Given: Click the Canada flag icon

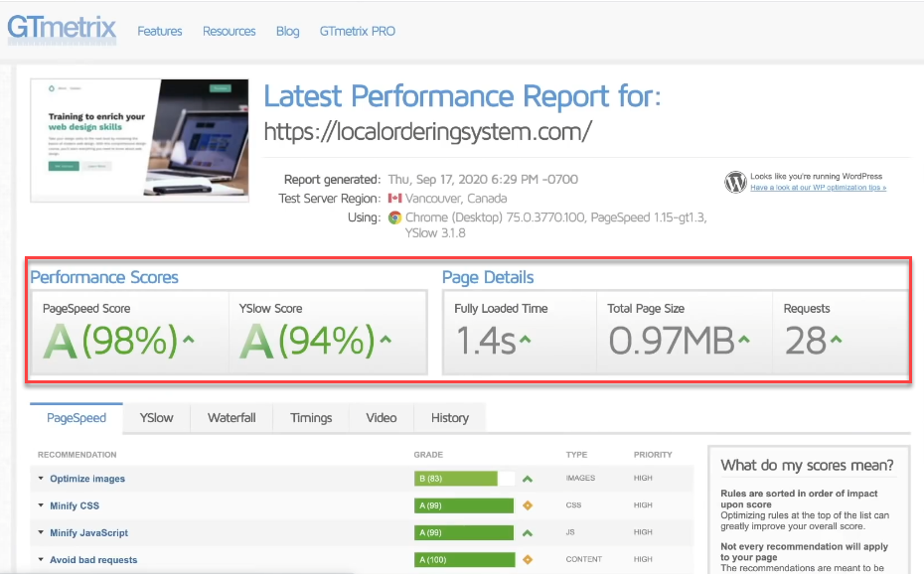Looking at the screenshot, I should click(394, 199).
